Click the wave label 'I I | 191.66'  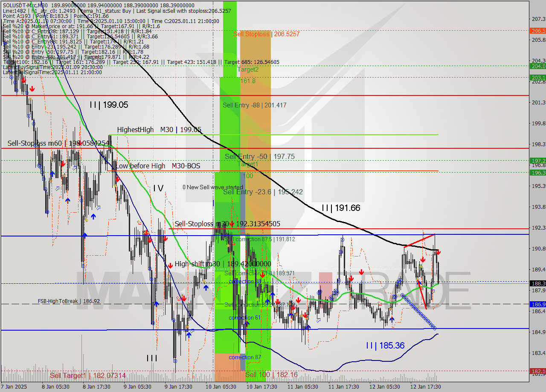341,208
